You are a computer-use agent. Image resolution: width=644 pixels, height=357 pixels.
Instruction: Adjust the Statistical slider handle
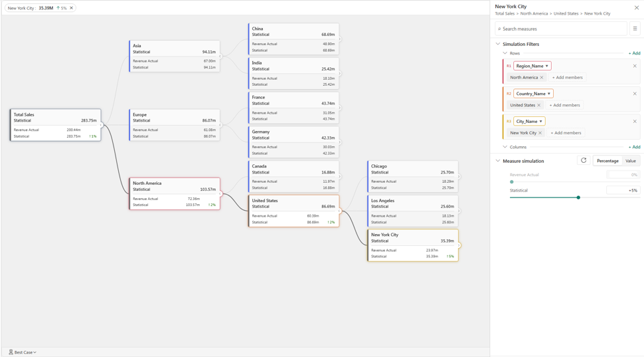578,197
